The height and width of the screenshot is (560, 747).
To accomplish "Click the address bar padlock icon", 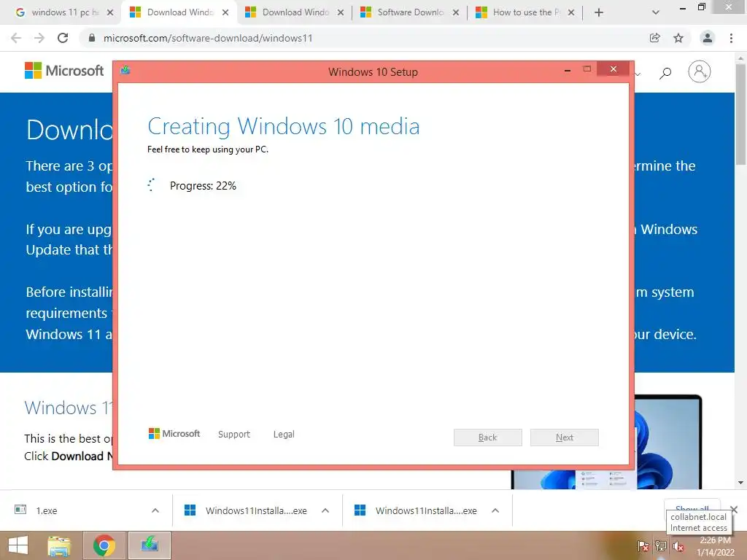I will pyautogui.click(x=92, y=38).
